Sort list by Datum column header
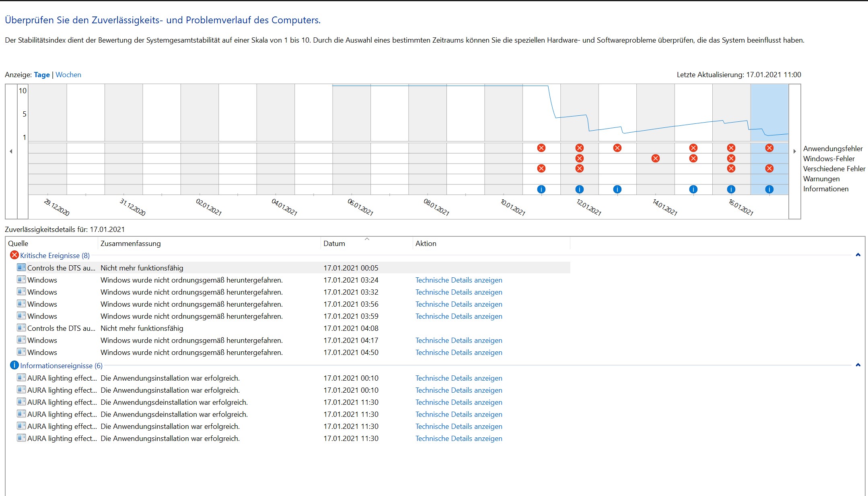This screenshot has height=496, width=868. coord(334,244)
